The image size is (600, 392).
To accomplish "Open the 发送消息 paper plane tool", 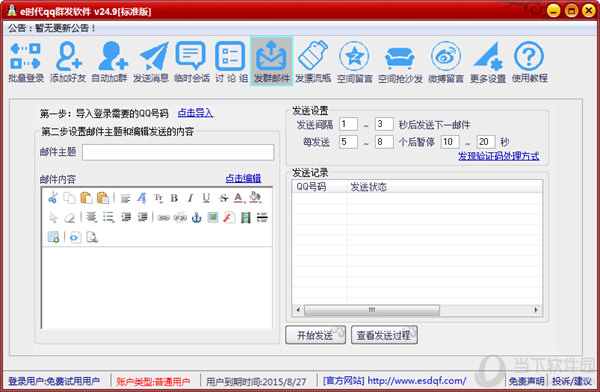I will coord(151,62).
